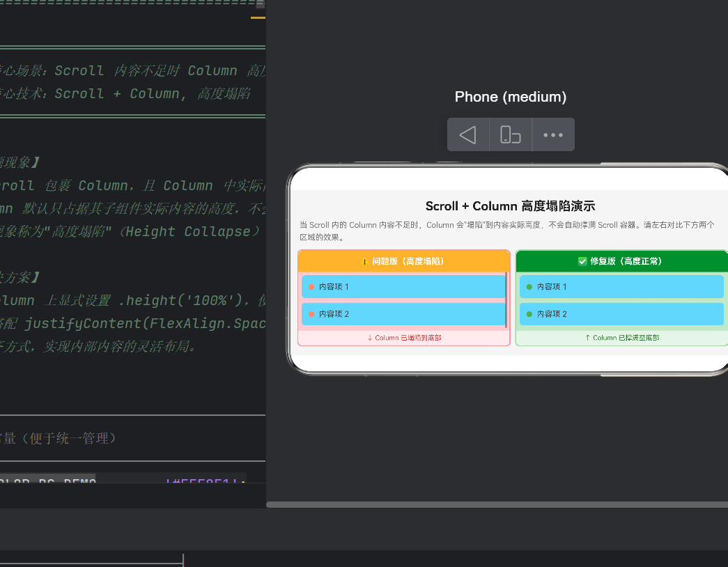Click the green checkmark icon in fixed header
Viewport: 728px width, 567px height.
[x=582, y=261]
